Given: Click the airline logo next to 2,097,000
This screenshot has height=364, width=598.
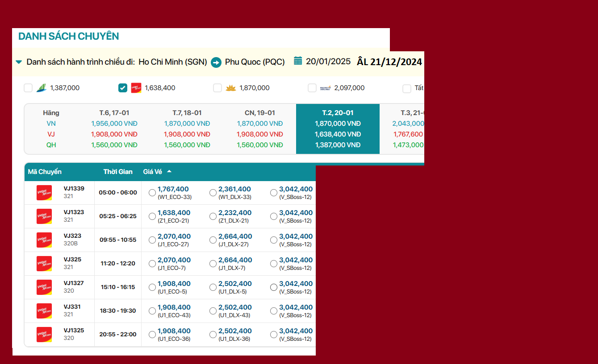Looking at the screenshot, I should point(325,88).
